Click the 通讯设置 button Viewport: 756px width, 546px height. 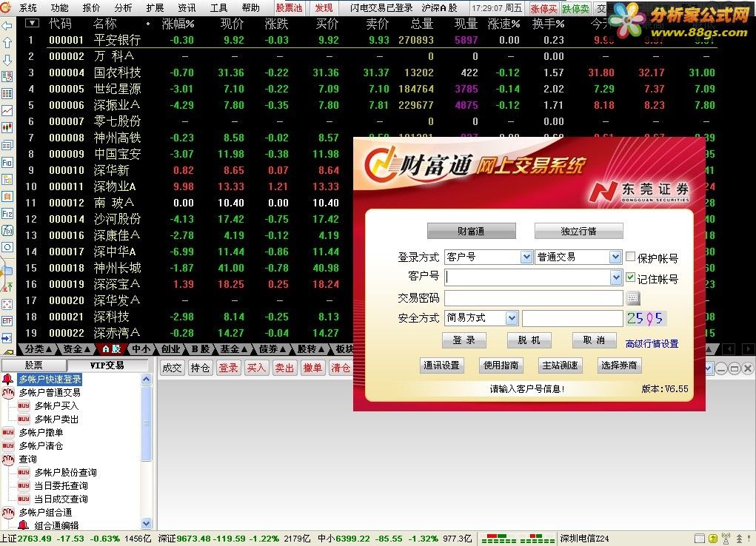(x=441, y=365)
